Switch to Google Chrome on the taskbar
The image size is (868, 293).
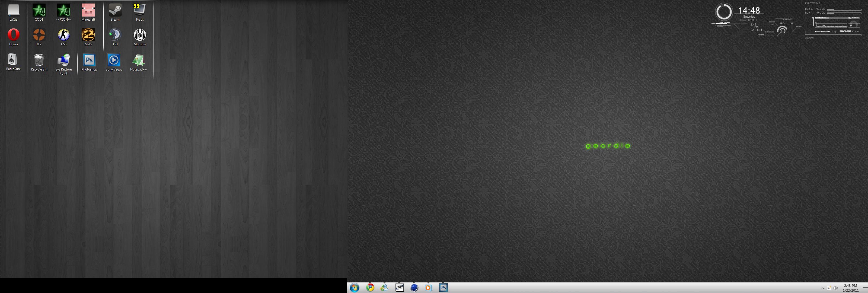370,288
